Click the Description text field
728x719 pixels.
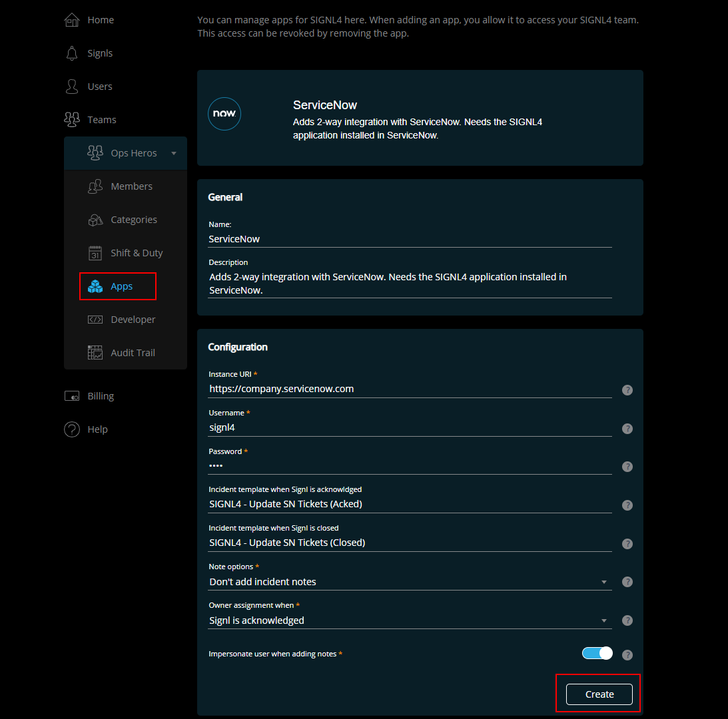coord(410,283)
